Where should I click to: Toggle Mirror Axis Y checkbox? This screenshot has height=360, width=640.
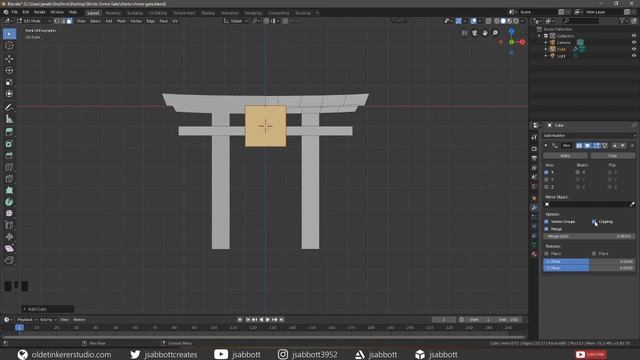pos(547,180)
